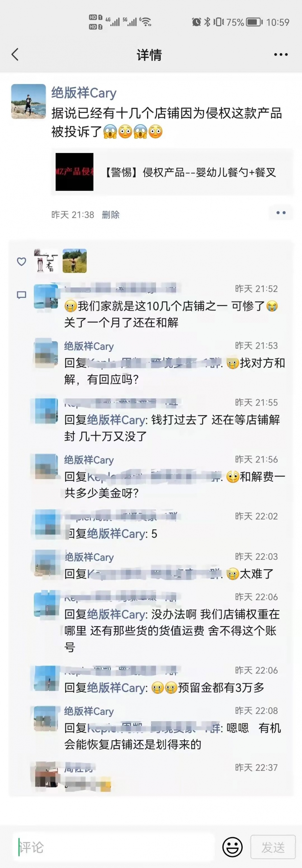Tap the heart likes icon
The width and height of the screenshot is (302, 868).
point(21,261)
